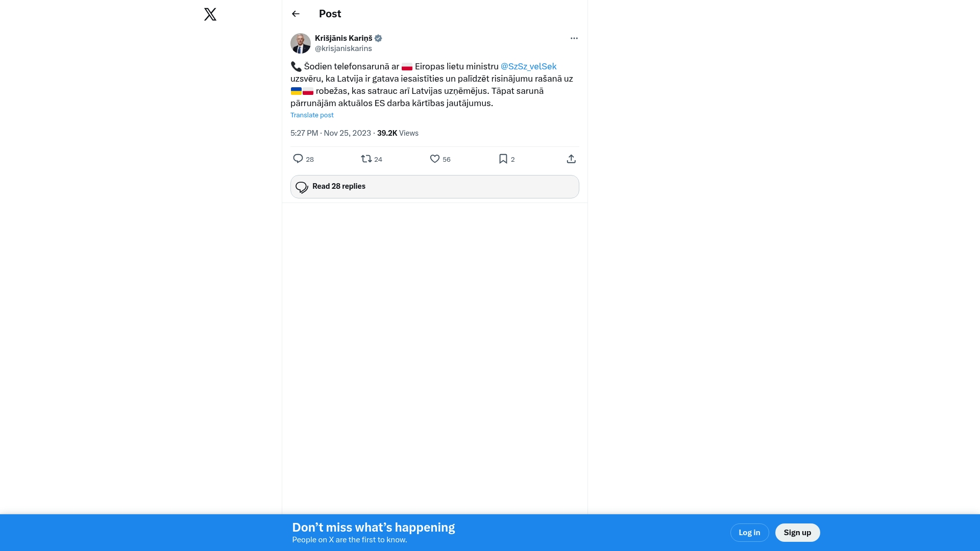Open Krišjānis Kariņš profile picture

(x=301, y=43)
